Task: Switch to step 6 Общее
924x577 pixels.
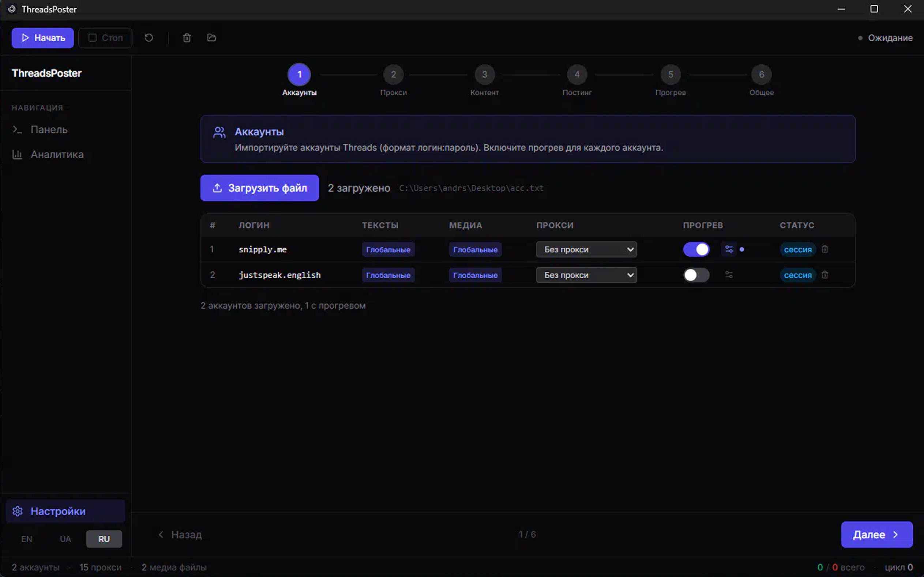Action: coord(762,75)
